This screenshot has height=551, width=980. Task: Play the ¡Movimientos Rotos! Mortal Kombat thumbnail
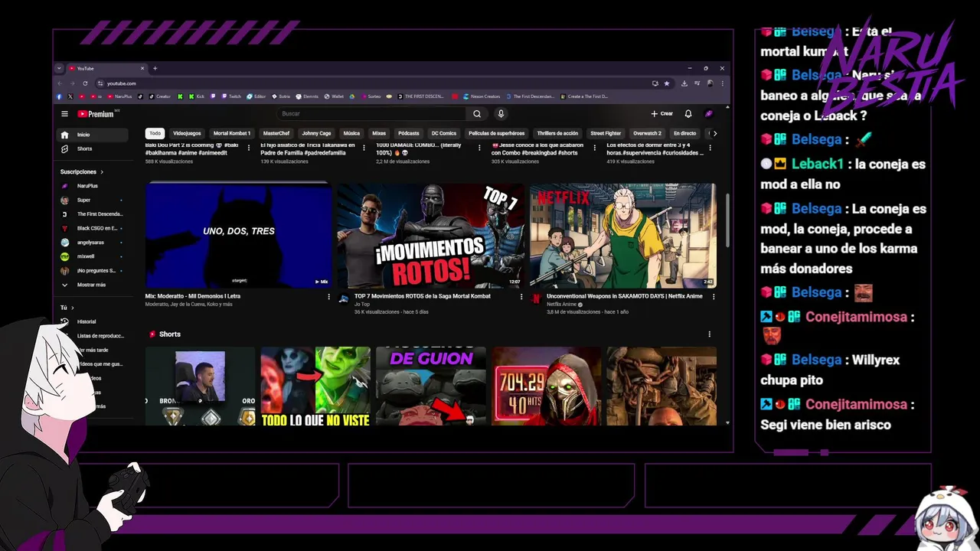[431, 236]
